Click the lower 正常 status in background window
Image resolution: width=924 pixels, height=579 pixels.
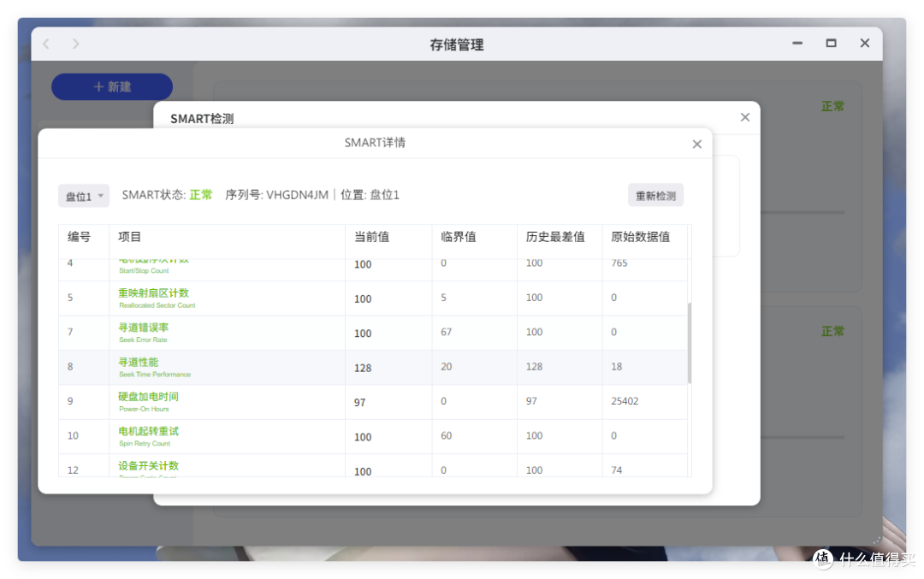[832, 331]
